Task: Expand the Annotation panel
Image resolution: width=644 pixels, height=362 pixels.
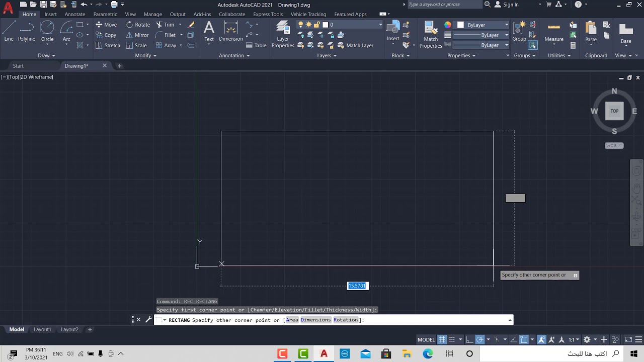Action: pyautogui.click(x=234, y=55)
